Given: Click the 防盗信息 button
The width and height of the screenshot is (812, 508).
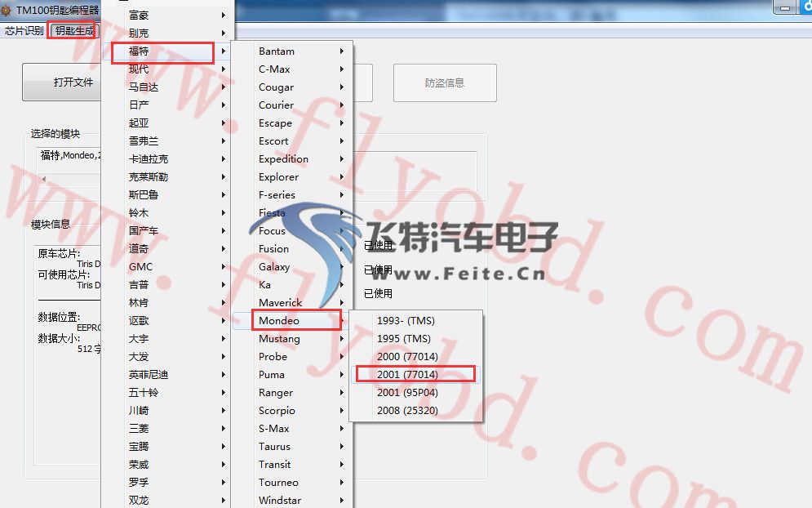Looking at the screenshot, I should click(445, 83).
